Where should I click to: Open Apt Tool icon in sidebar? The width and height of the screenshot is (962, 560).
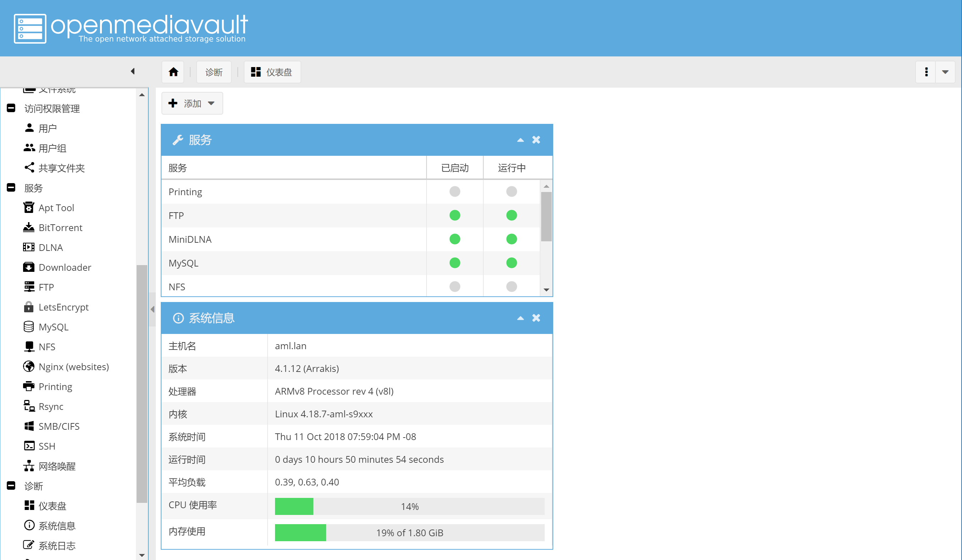29,207
